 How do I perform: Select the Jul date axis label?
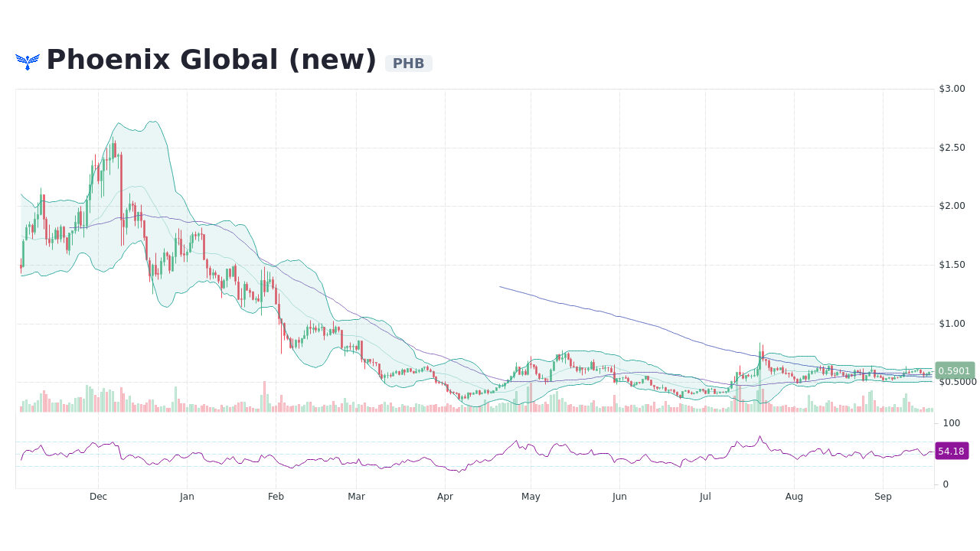[x=705, y=497]
